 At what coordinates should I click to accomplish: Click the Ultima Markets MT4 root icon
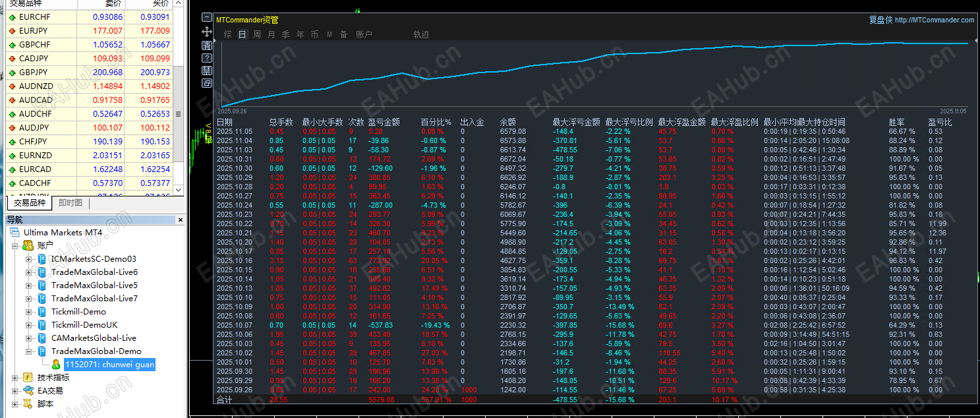[x=14, y=233]
